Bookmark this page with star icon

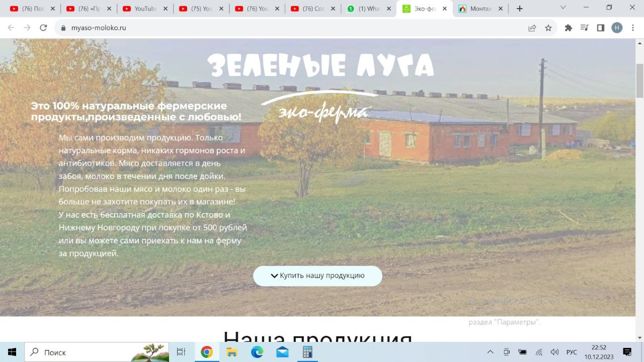(548, 28)
